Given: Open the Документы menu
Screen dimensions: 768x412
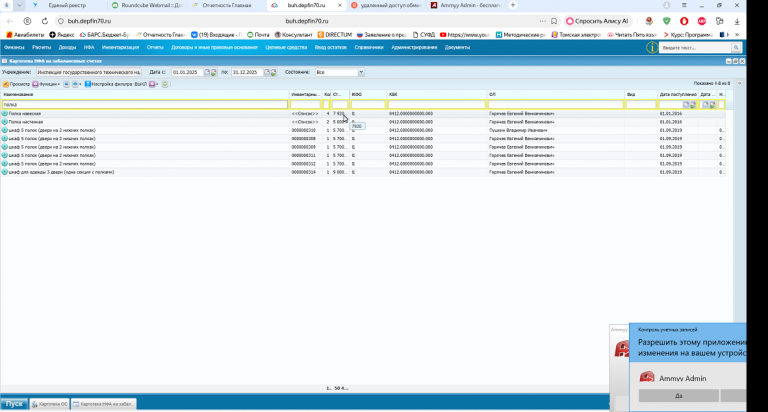Looking at the screenshot, I should pyautogui.click(x=457, y=48).
